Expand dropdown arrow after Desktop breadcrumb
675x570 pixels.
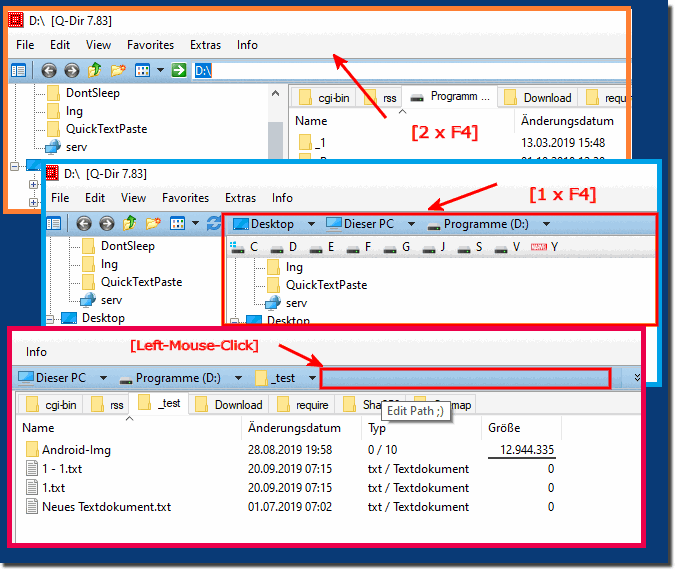pyautogui.click(x=311, y=224)
